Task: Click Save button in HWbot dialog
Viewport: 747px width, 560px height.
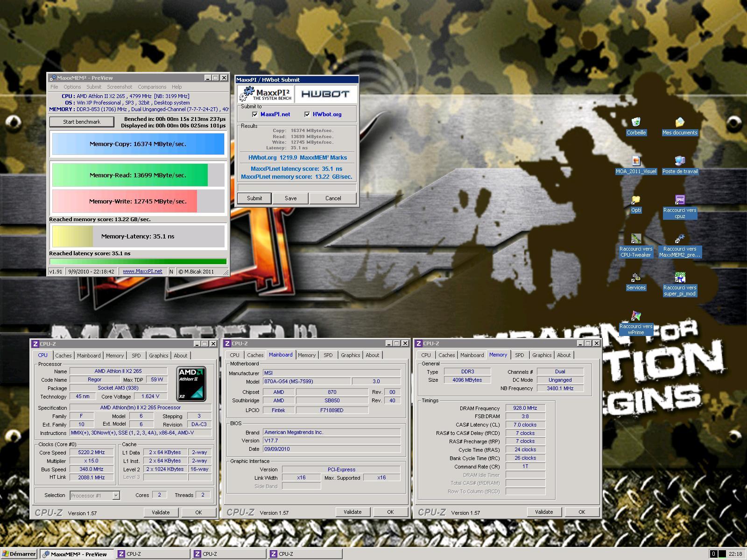Action: 291,198
